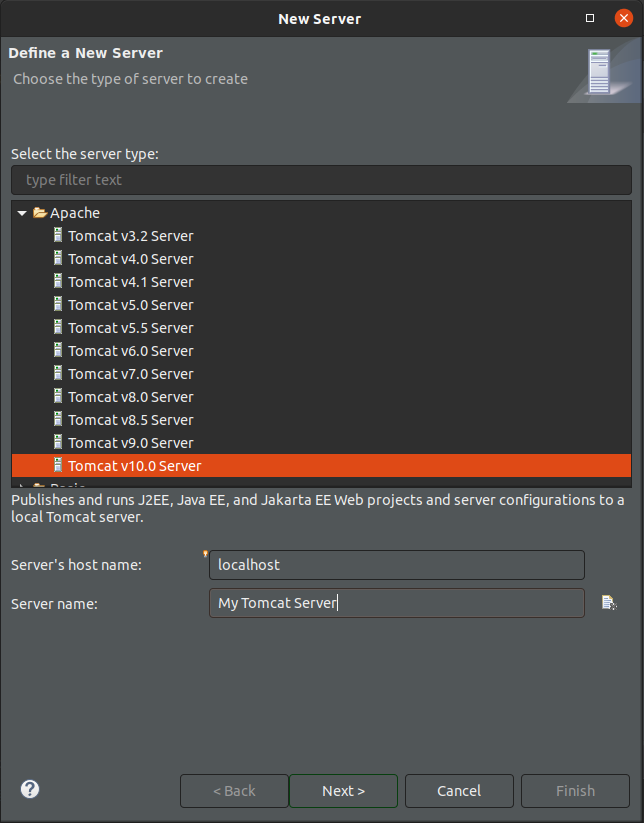The width and height of the screenshot is (644, 823).
Task: Click the Next > button
Action: pos(343,791)
